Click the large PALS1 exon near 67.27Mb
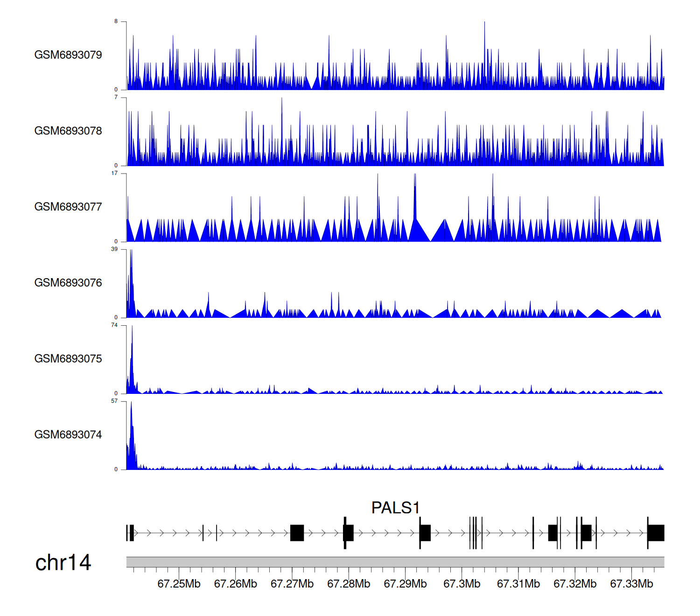This screenshot has width=700, height=616. point(297,533)
